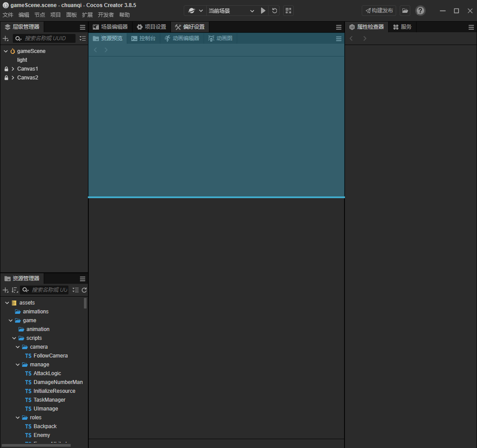The width and height of the screenshot is (477, 448).
Task: Open the asset manager panel hamburger menu
Action: [83, 279]
